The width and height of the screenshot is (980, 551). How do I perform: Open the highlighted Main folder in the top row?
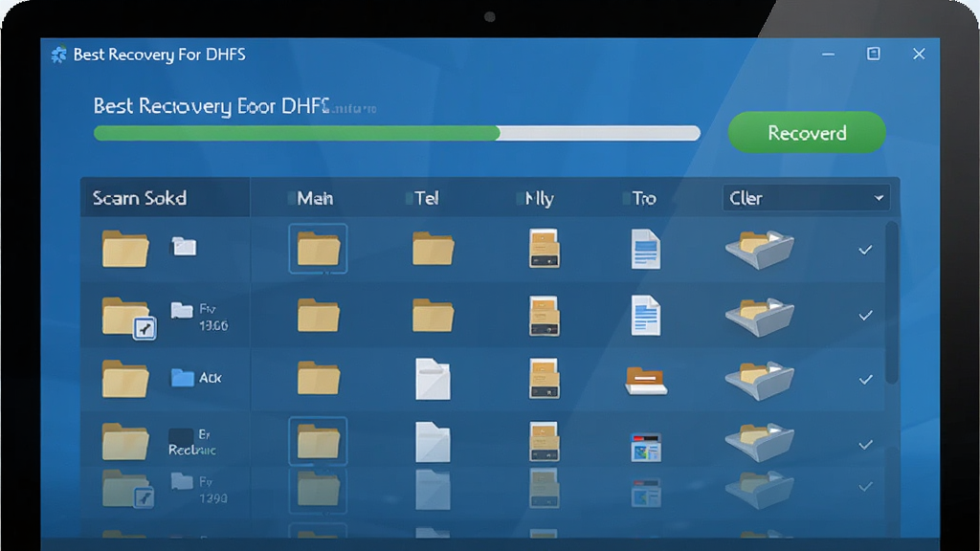318,249
